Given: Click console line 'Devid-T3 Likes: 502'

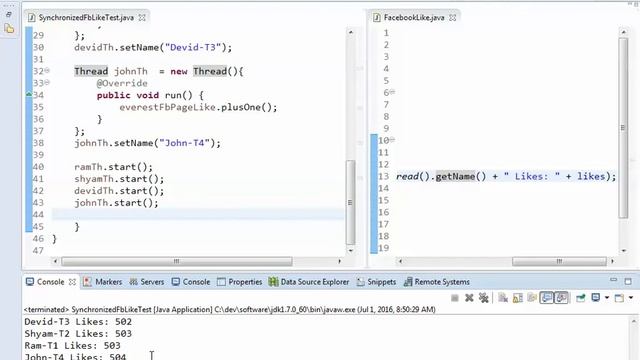Looking at the screenshot, I should pyautogui.click(x=78, y=322).
